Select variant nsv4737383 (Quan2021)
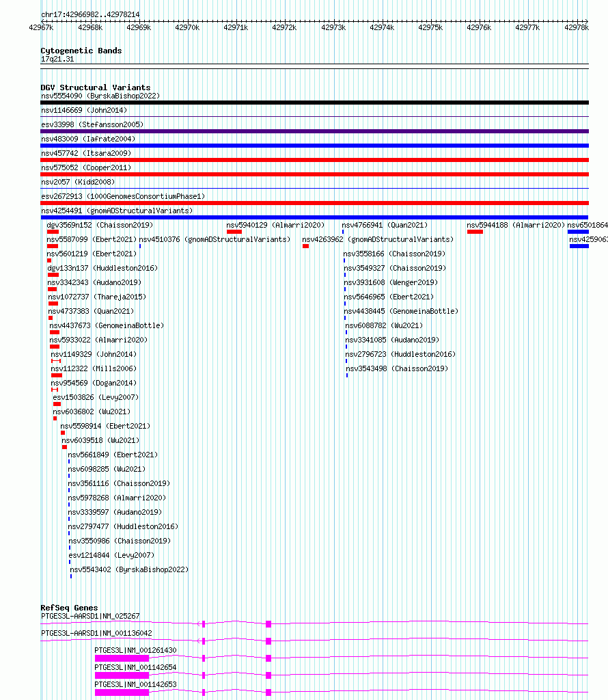The width and height of the screenshot is (608, 700). pos(91,311)
